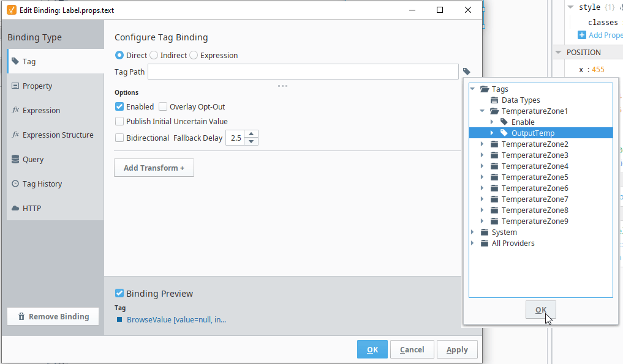623x364 pixels.
Task: Click the Enable tag icon in tree
Action: click(x=504, y=122)
